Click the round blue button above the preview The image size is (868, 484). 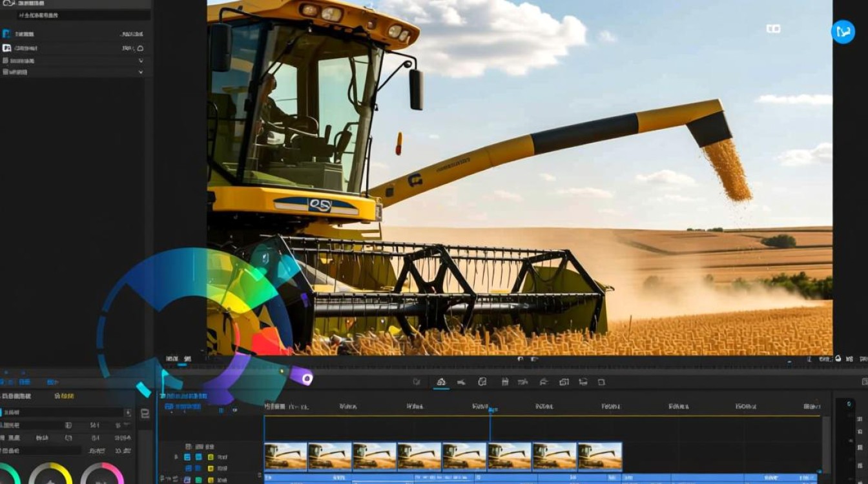tap(843, 32)
